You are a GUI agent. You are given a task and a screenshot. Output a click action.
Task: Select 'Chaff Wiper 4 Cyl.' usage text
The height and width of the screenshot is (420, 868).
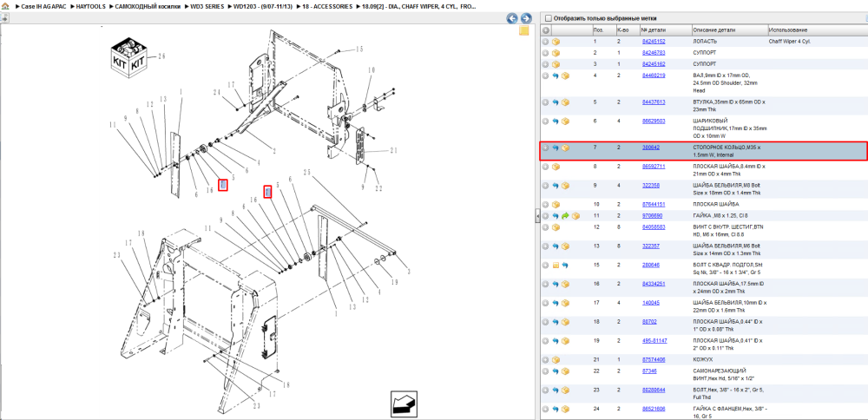pos(789,42)
